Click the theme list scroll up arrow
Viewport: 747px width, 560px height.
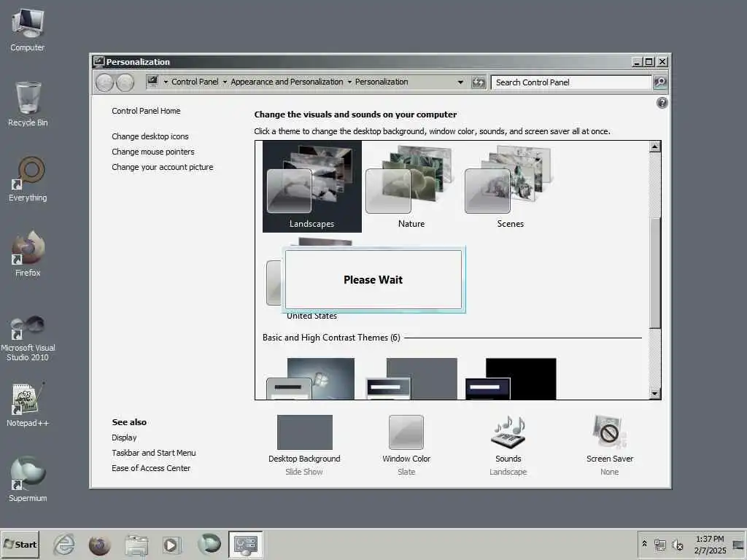click(655, 147)
